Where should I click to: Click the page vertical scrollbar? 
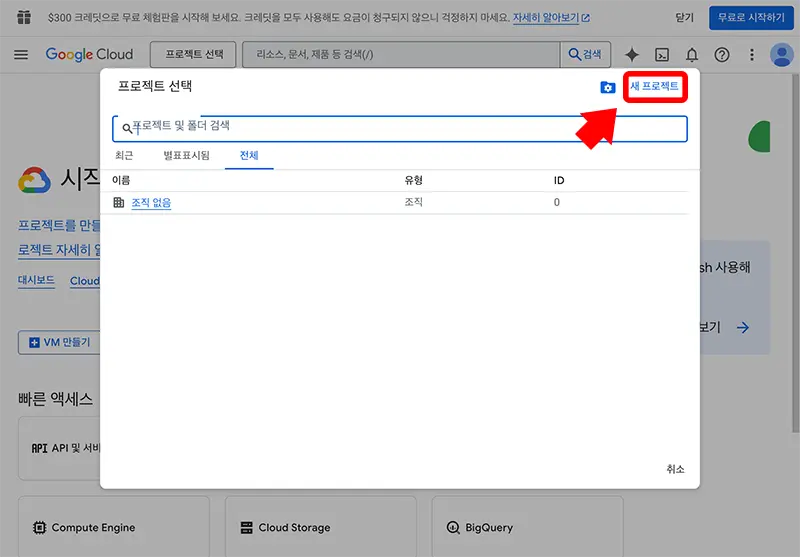point(795,254)
